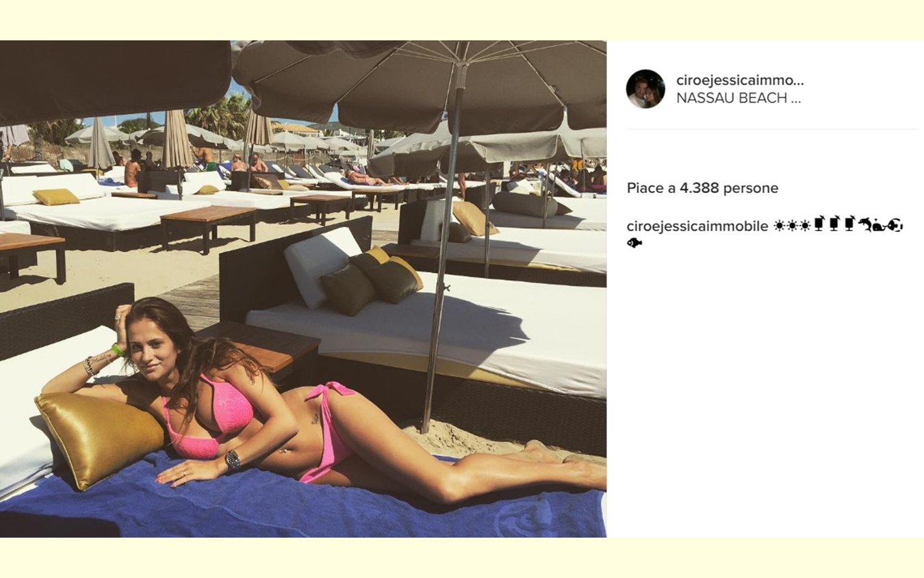The height and width of the screenshot is (578, 924).
Task: Open ciroejessicaimmobile username in caption
Action: [697, 226]
